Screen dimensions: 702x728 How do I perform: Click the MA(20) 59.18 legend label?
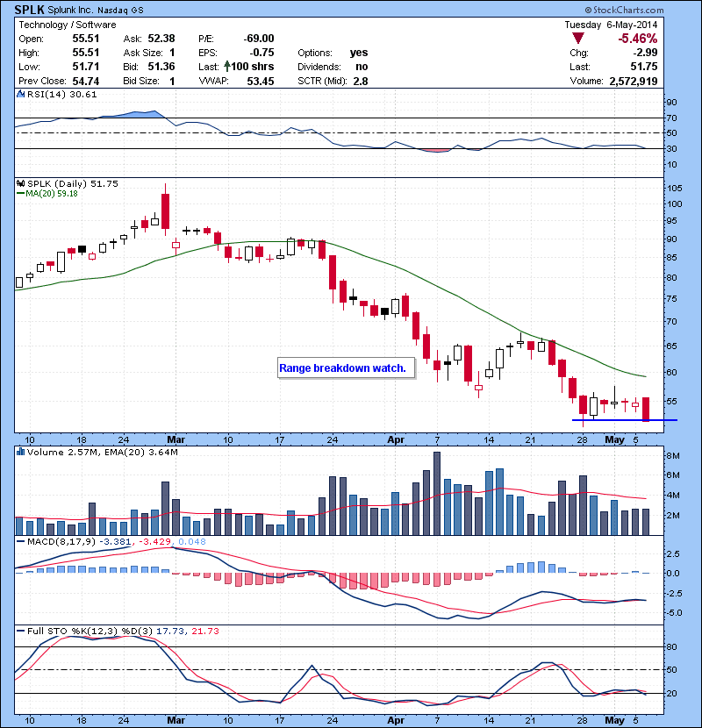pyautogui.click(x=52, y=194)
